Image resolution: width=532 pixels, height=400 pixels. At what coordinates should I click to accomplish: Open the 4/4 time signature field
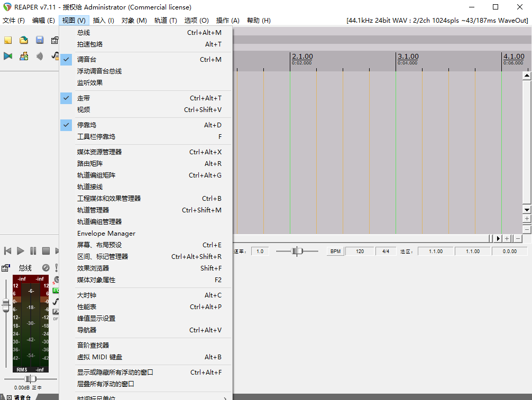[x=386, y=251]
